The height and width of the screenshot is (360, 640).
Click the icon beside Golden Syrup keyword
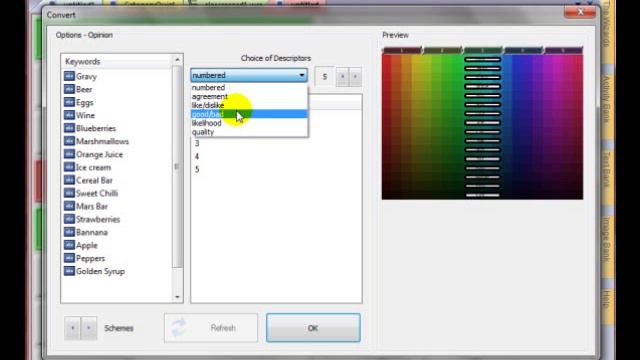pos(69,271)
